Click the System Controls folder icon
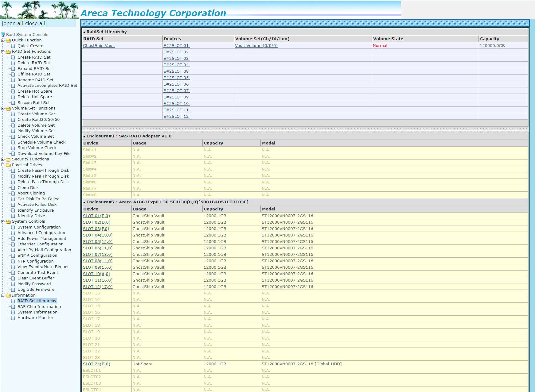The height and width of the screenshot is (392, 535). pos(8,221)
